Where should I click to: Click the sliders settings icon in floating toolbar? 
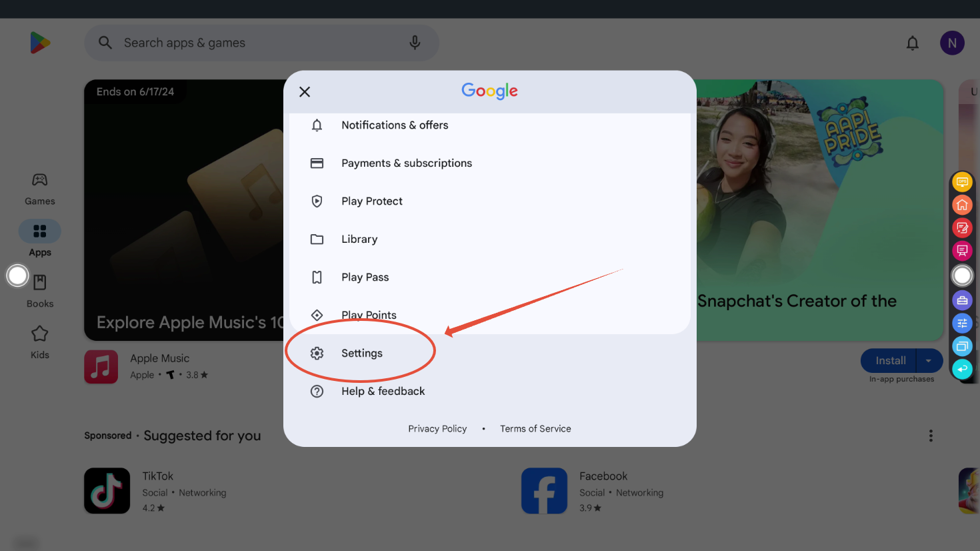pyautogui.click(x=962, y=324)
